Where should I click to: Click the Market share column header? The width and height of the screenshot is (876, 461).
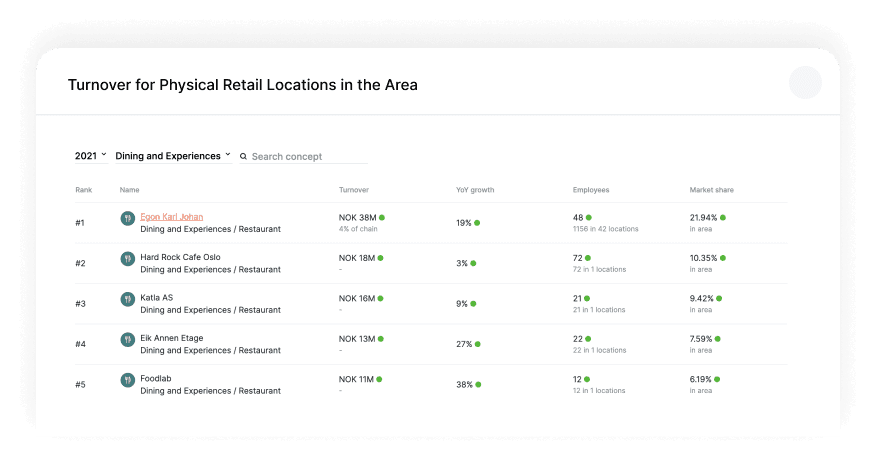point(712,190)
